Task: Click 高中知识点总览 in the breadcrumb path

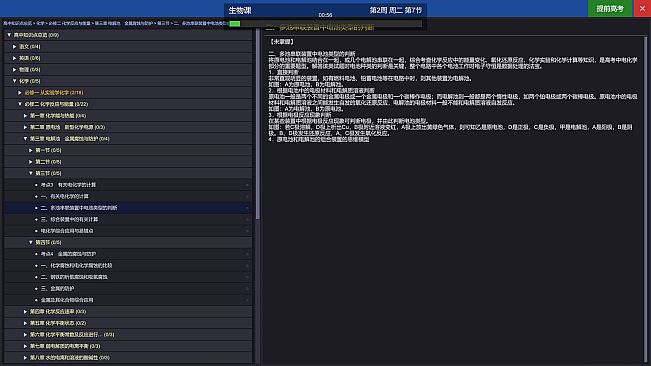Action: point(18,23)
